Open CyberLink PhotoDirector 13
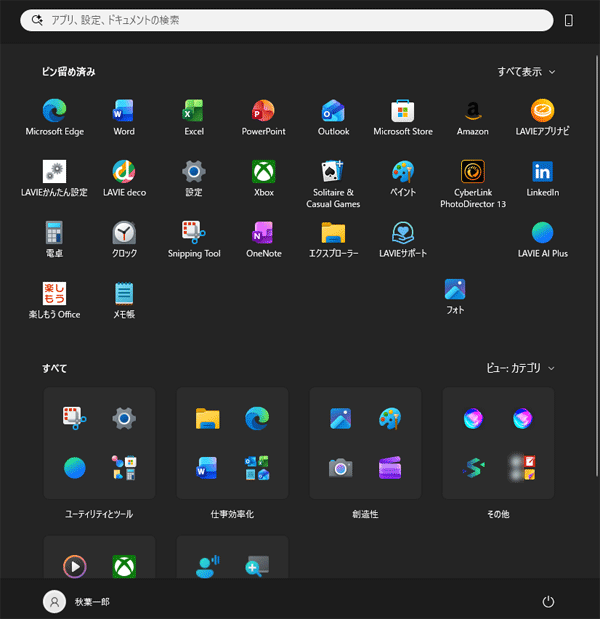Image resolution: width=600 pixels, height=619 pixels. [x=472, y=184]
